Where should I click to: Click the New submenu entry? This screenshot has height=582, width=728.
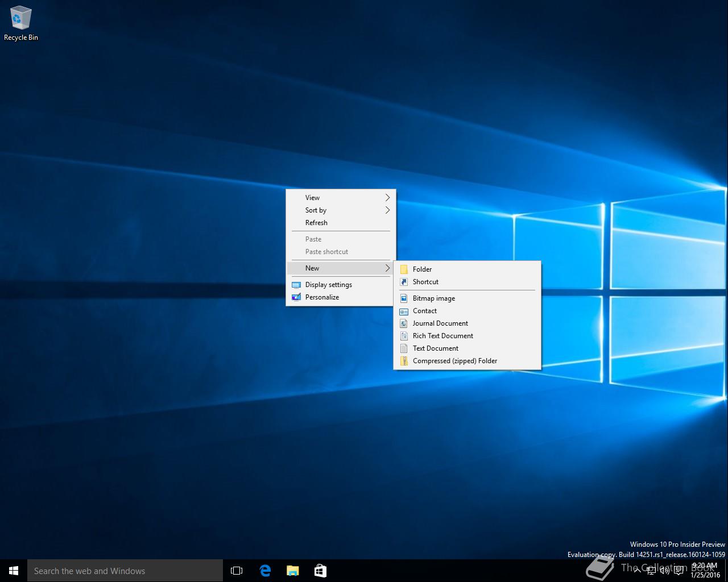click(x=341, y=268)
